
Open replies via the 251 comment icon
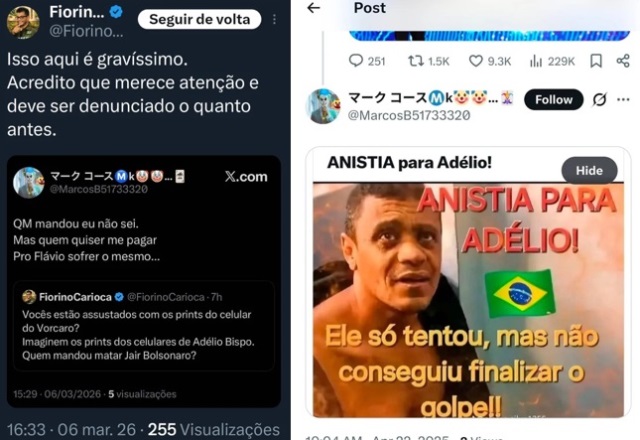[x=356, y=60]
